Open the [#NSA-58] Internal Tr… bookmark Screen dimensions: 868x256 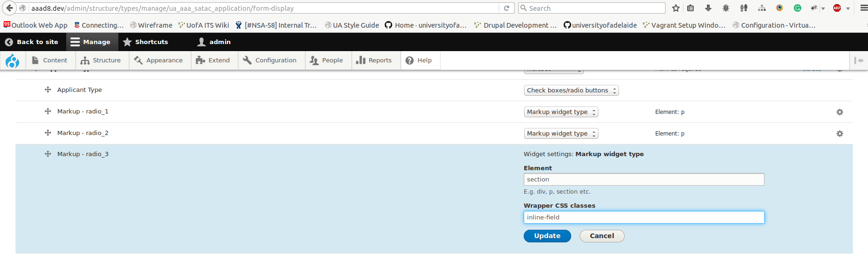click(x=276, y=25)
